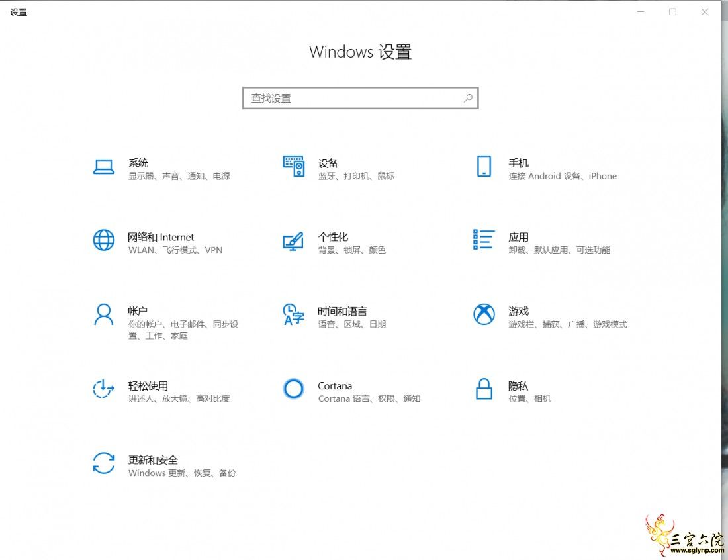Open the 隐私 padlock icon
728x560 pixels.
(x=484, y=389)
